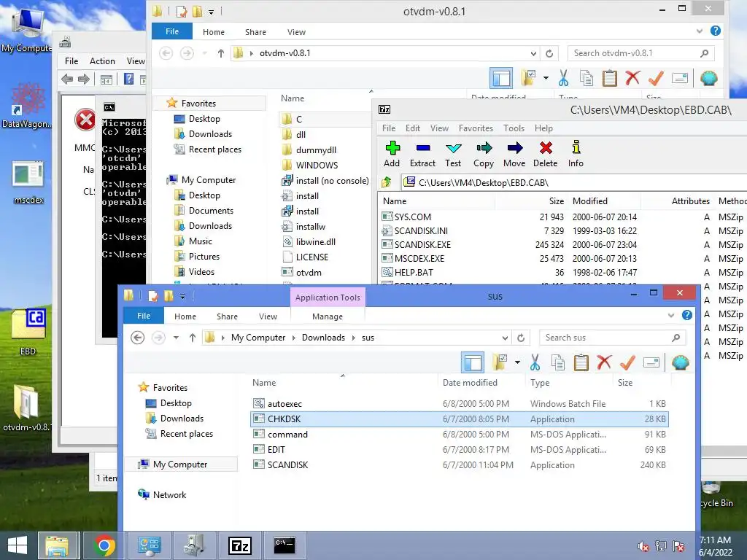Expand the address history dropdown in otvdm-v0.8.1
Screen dimensions: 747x560
533,53
